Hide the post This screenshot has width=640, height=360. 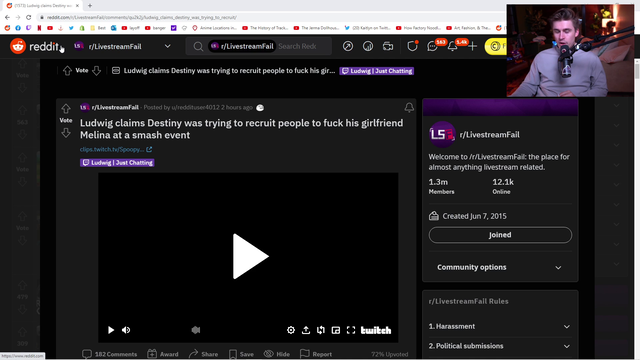point(277,354)
